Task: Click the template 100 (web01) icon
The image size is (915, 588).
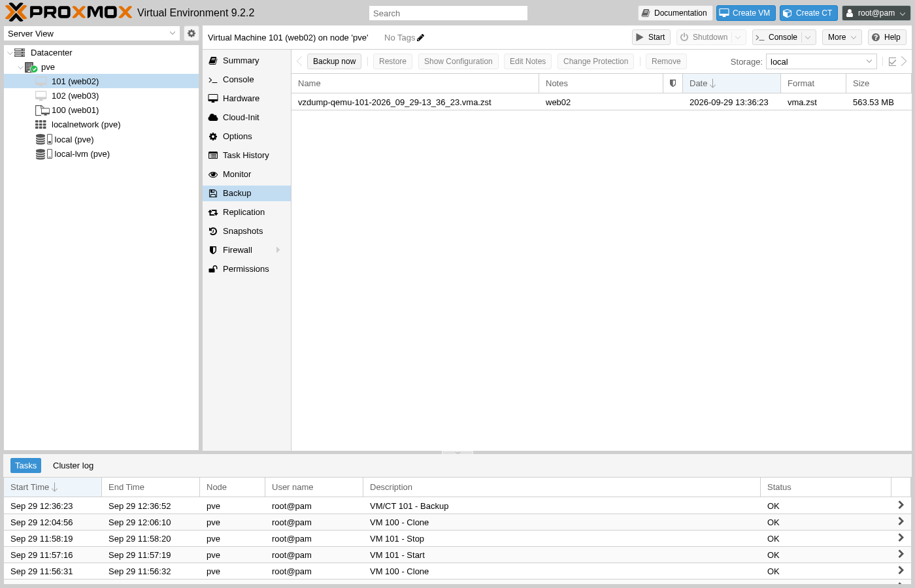Action: pyautogui.click(x=42, y=110)
